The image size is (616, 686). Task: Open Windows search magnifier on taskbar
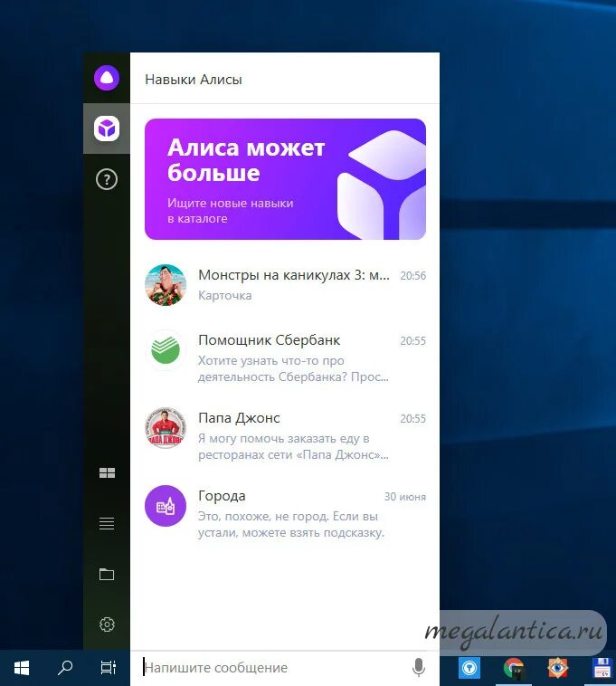click(x=65, y=668)
